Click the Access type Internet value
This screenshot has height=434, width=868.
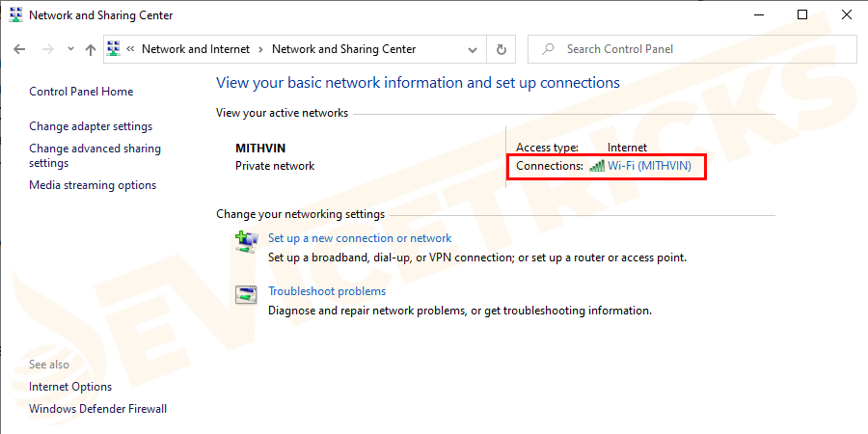[627, 148]
